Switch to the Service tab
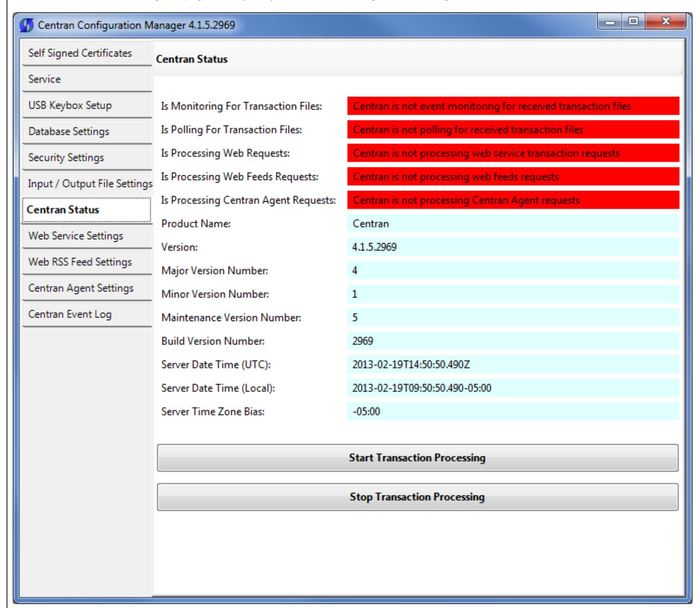 [x=87, y=79]
